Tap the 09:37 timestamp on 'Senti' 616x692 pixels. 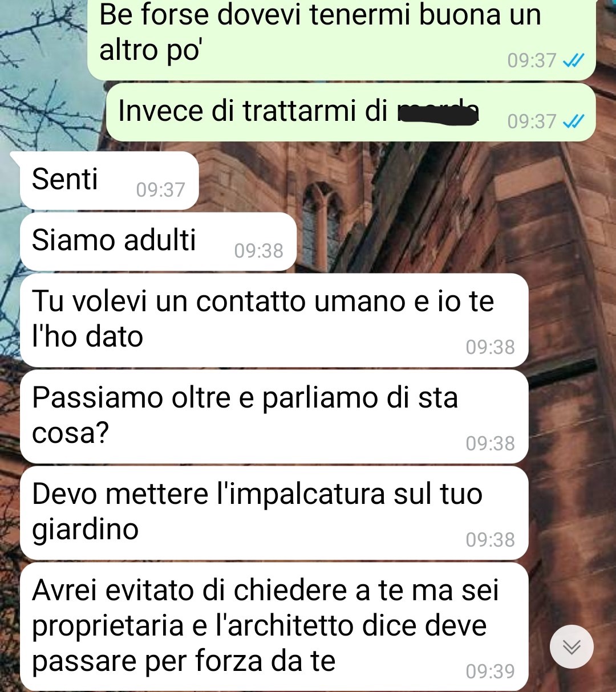pyautogui.click(x=160, y=190)
